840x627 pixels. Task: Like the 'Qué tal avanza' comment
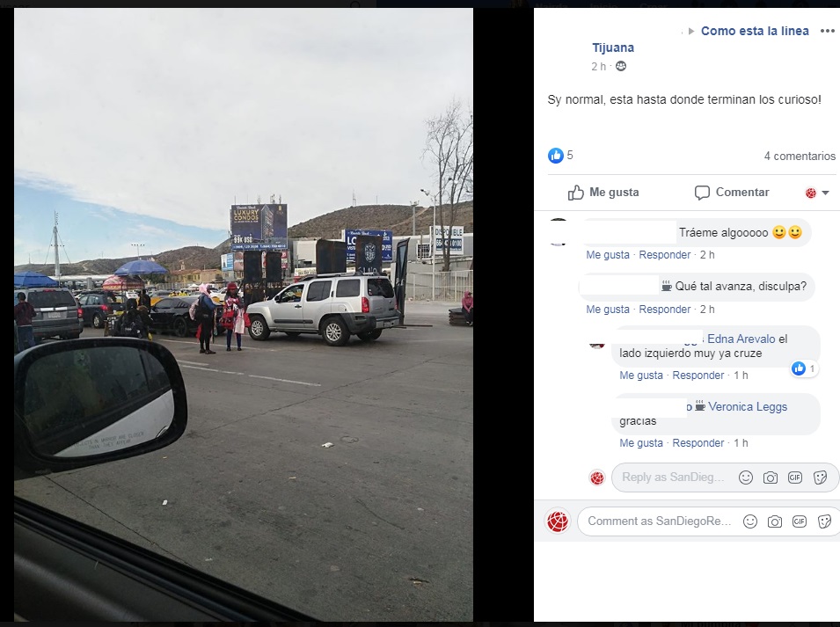(608, 310)
